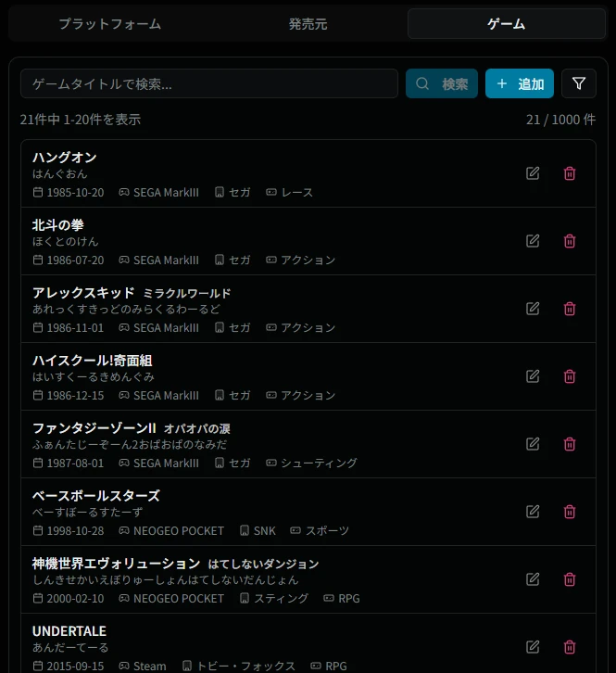Click the はいすくーるきめんぐみ reading text
This screenshot has height=673, width=616.
point(94,376)
